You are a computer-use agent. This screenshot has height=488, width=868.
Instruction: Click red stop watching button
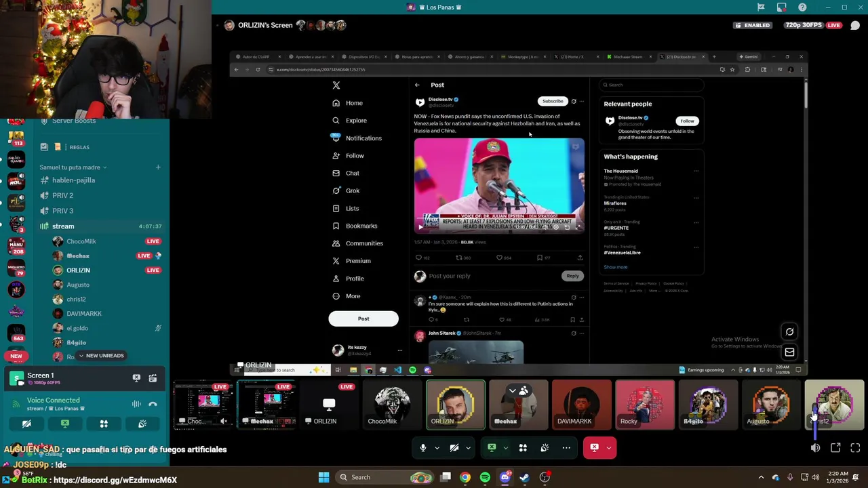594,447
